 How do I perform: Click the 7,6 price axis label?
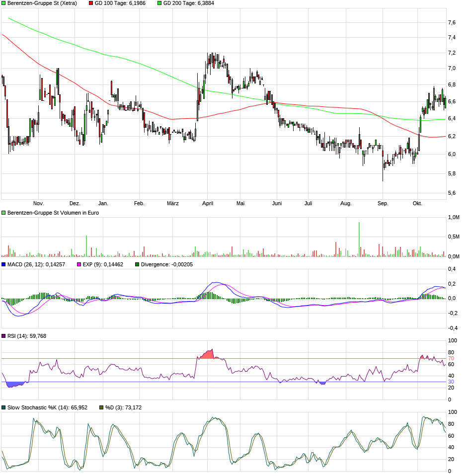(x=452, y=22)
